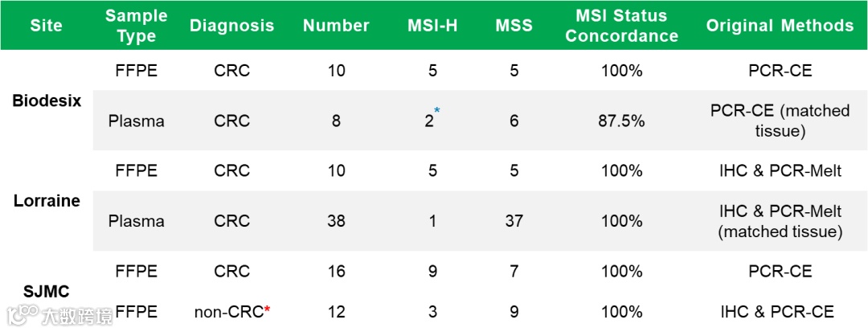Select the MSI-H header cell
Screen dimensions: 868x332
[432, 26]
